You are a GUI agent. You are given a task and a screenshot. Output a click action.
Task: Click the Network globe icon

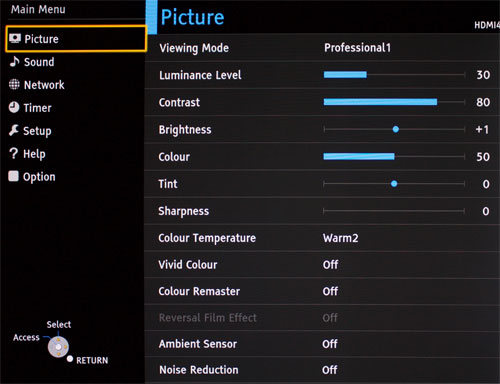click(x=14, y=84)
